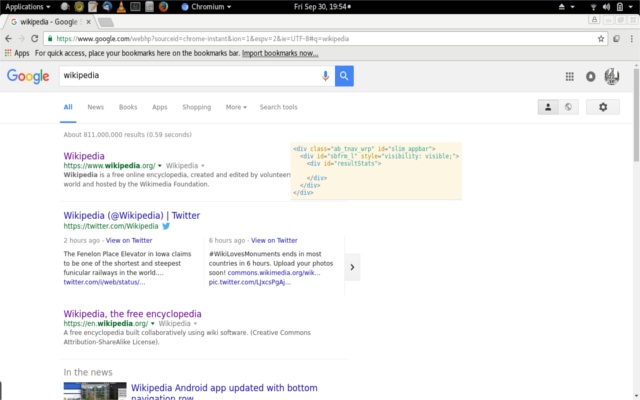Screen dimensions: 640x400
Task: Expand Wikipedia label arrow in first result
Action: click(203, 166)
